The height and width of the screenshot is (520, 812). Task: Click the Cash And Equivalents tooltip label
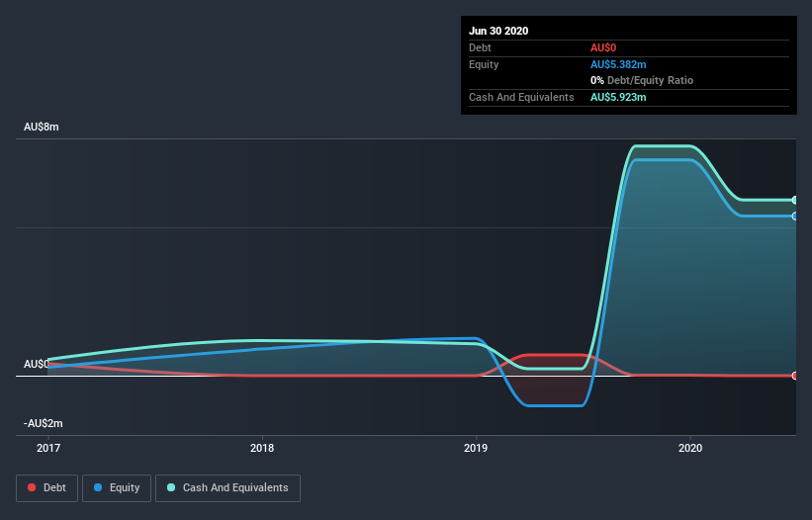coord(521,97)
